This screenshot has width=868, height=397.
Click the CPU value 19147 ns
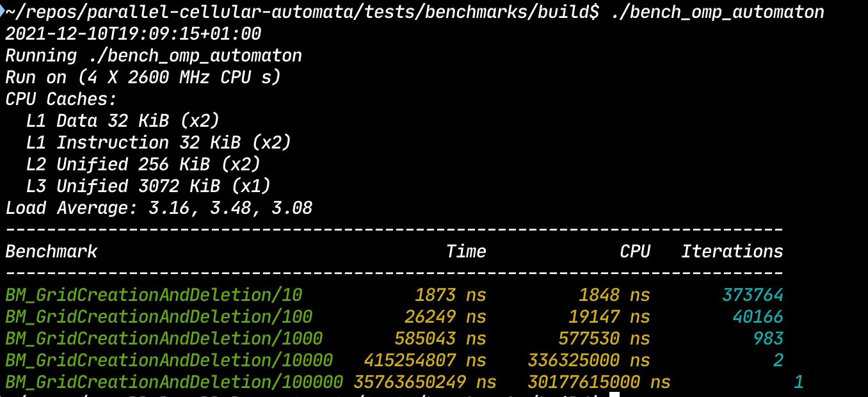[609, 317]
